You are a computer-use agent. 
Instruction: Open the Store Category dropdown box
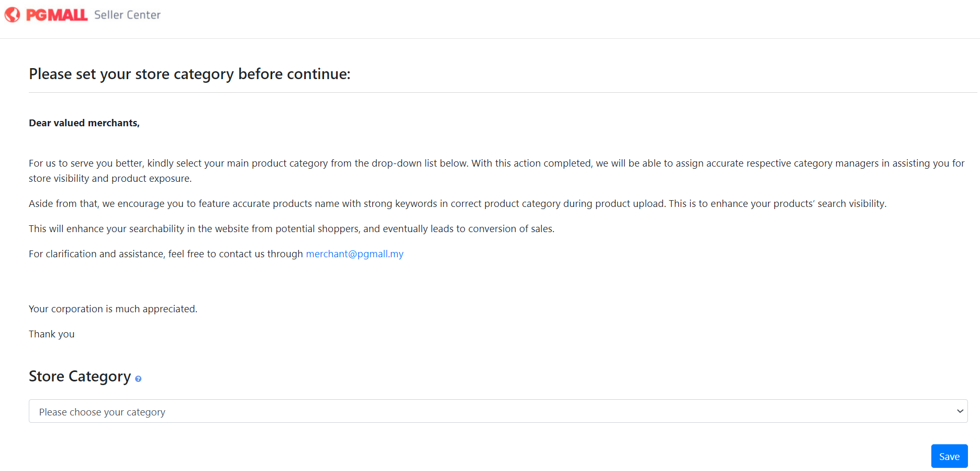tap(497, 411)
